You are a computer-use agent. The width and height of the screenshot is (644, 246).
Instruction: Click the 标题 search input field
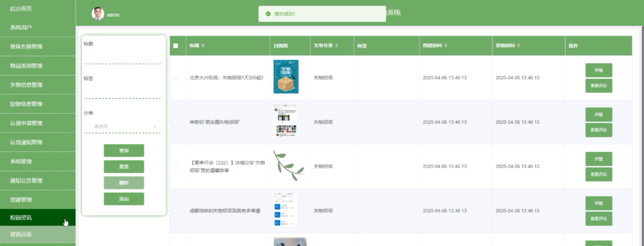coord(123,58)
